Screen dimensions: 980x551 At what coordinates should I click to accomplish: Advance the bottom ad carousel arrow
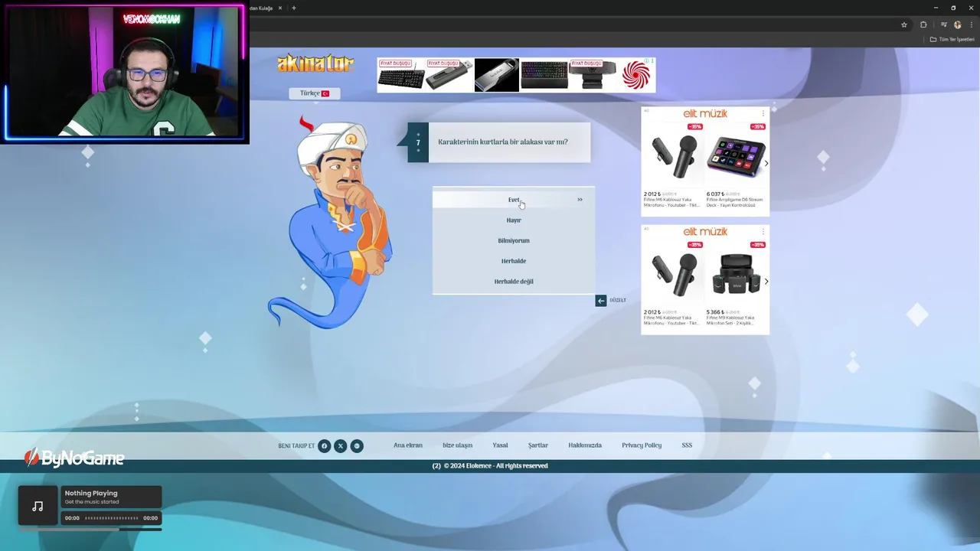click(x=766, y=281)
